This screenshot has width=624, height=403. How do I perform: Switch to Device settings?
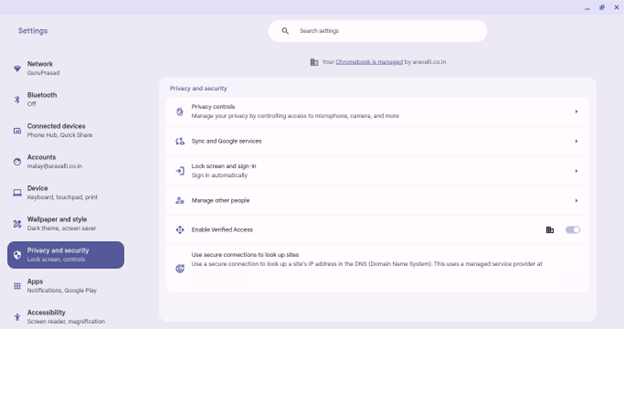pyautogui.click(x=66, y=193)
